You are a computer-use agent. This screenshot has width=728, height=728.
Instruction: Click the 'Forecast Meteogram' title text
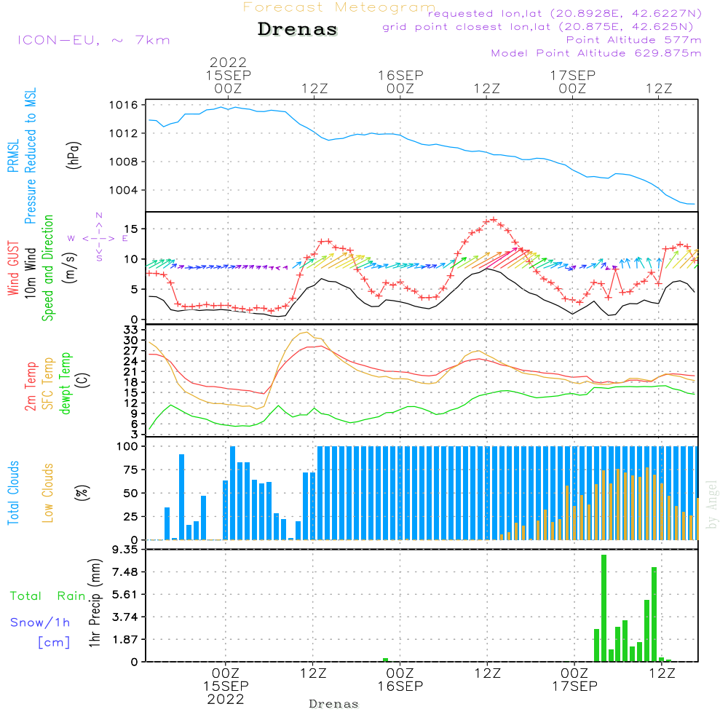point(339,7)
